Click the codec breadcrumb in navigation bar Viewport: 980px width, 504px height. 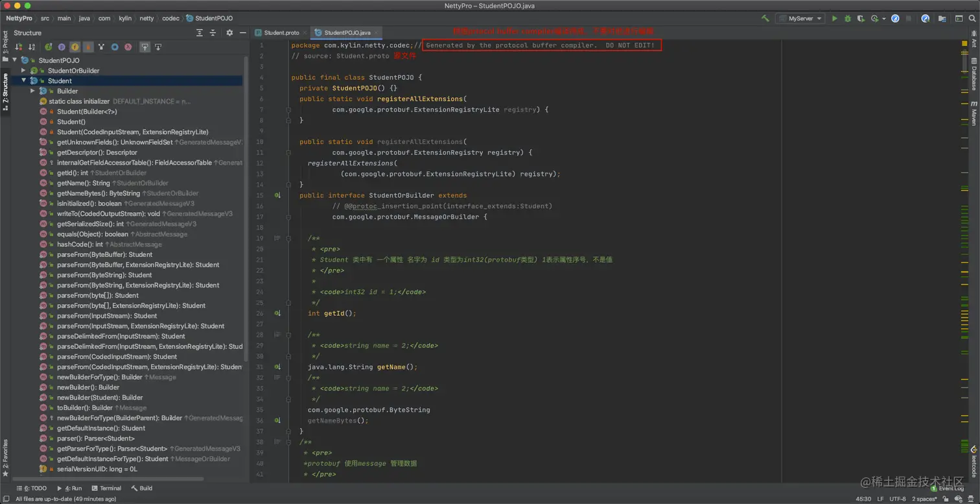[x=170, y=18]
